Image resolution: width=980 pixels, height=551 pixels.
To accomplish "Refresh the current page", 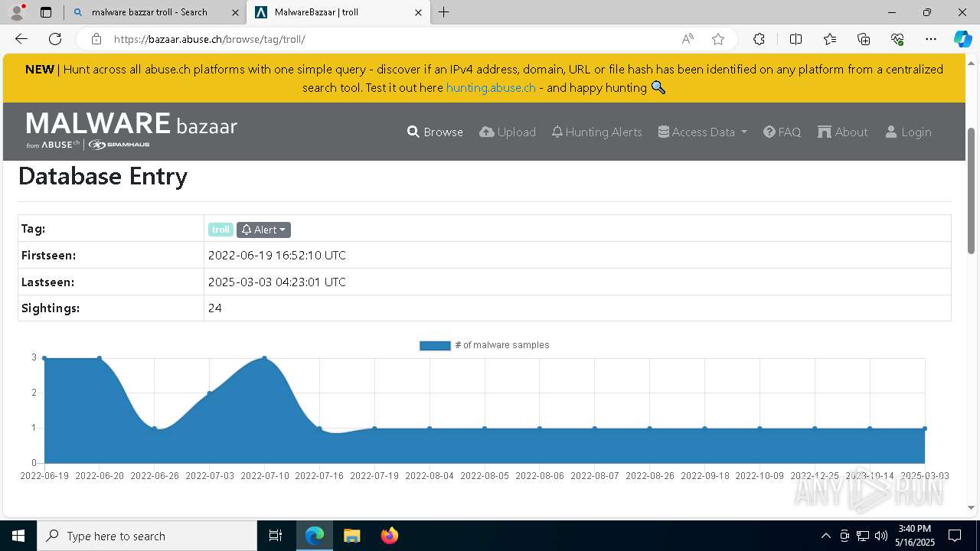I will pos(55,39).
